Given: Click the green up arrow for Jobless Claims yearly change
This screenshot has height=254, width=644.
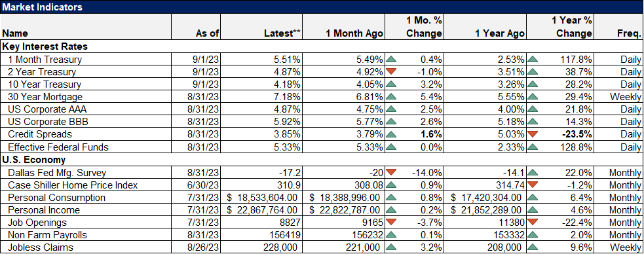Looking at the screenshot, I should (533, 247).
